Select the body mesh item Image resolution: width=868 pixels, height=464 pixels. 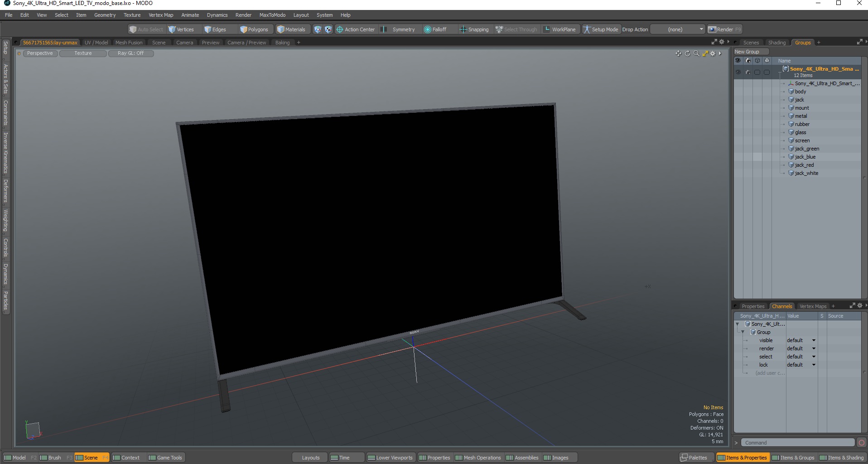click(800, 92)
